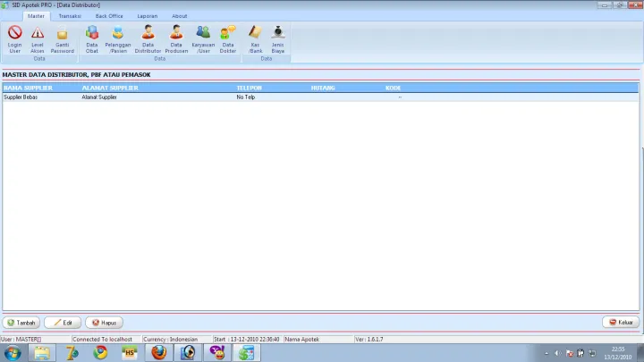Open the Data Obat module

tap(92, 39)
